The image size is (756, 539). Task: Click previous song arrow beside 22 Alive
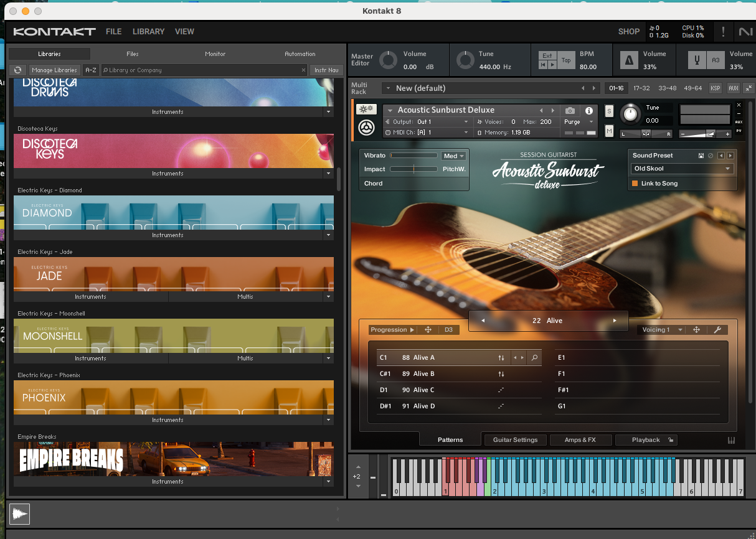click(483, 321)
